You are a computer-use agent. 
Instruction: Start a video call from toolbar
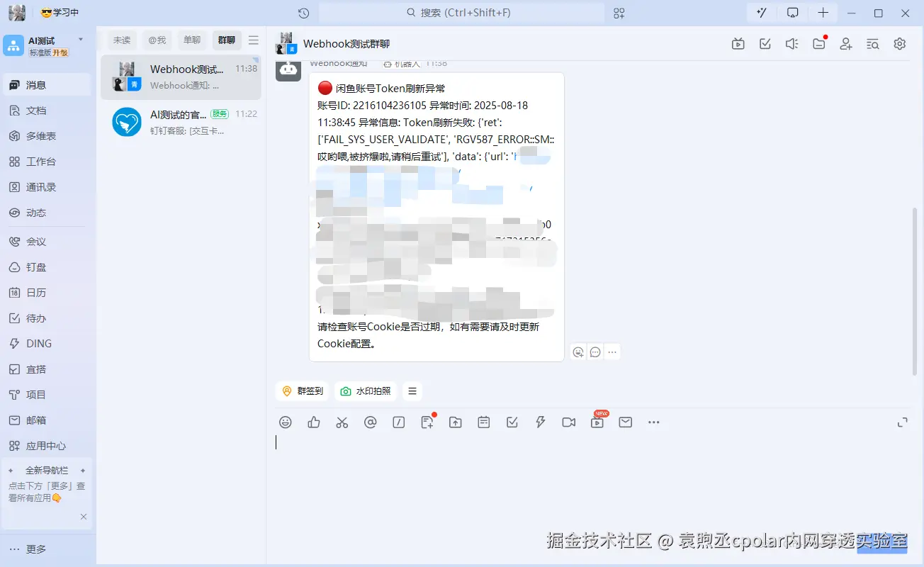[569, 422]
